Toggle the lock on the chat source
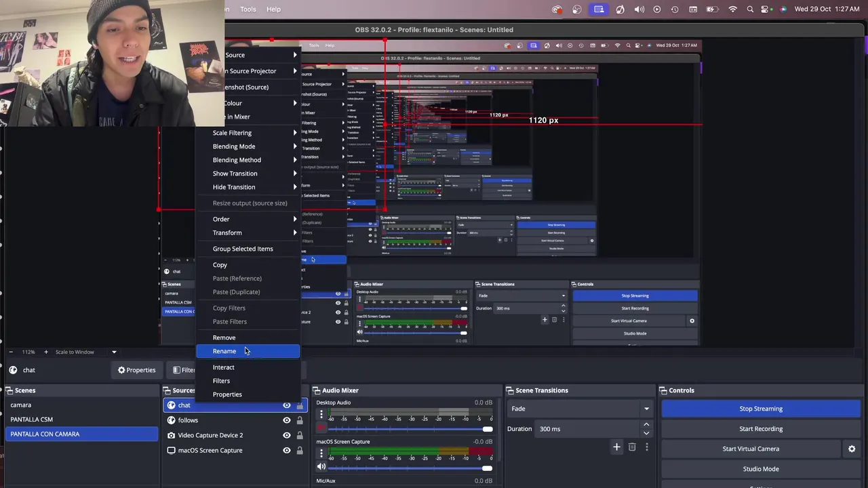This screenshot has height=488, width=868. click(300, 405)
